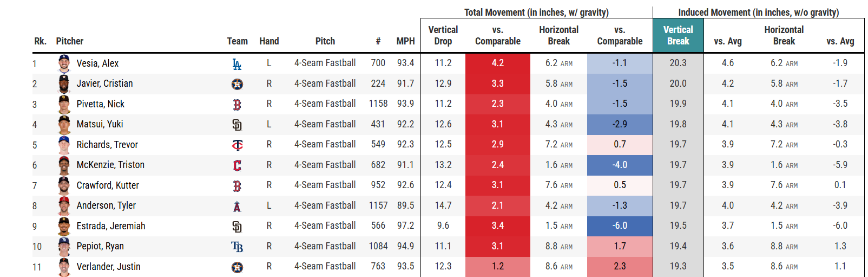Viewport: 868px width, 277px height.
Task: Click the Red Sox logo by Pivetta
Action: [x=237, y=104]
